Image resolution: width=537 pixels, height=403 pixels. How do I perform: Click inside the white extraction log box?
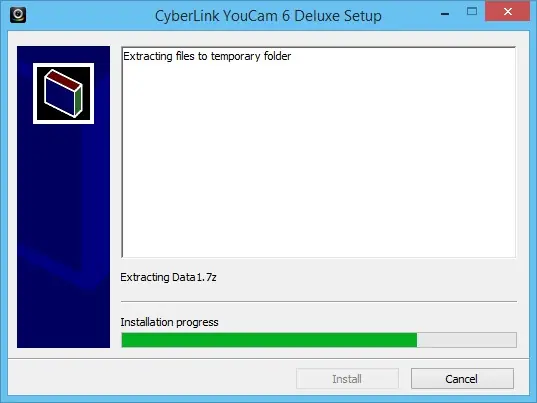coord(319,152)
